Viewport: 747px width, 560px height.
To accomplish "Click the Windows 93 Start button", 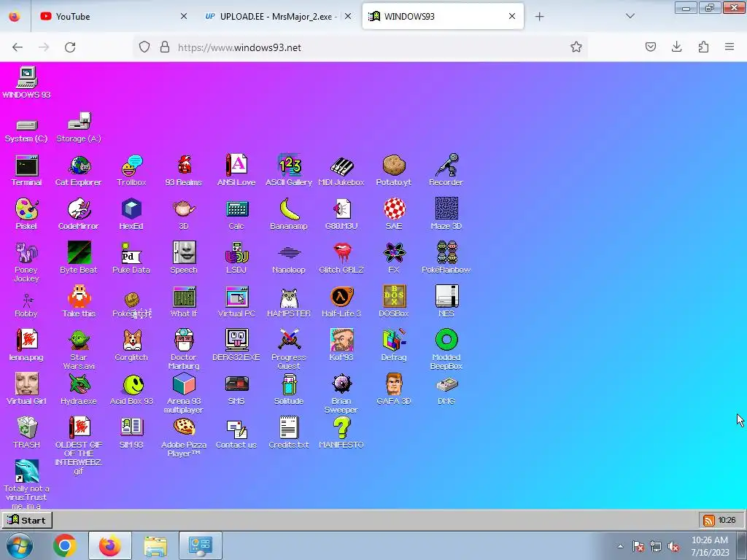I will pyautogui.click(x=27, y=520).
